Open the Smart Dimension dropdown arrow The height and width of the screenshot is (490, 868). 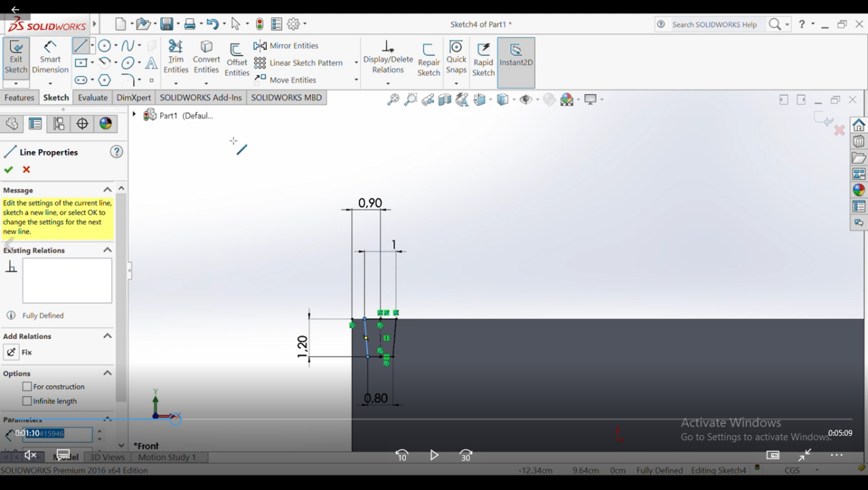tap(50, 83)
